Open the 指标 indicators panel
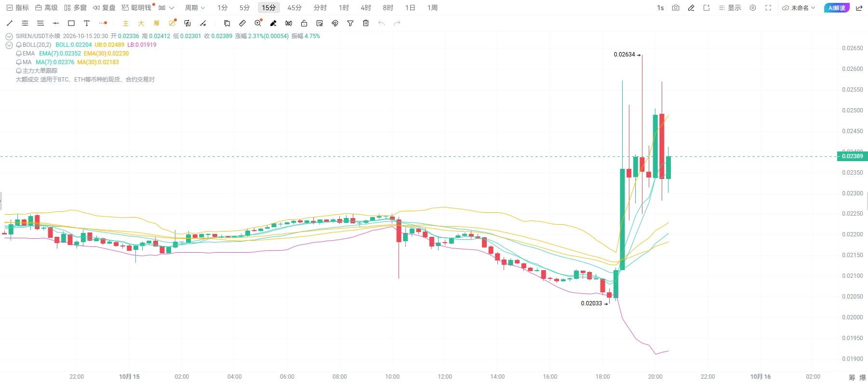This screenshot has height=383, width=868. pyautogui.click(x=18, y=8)
